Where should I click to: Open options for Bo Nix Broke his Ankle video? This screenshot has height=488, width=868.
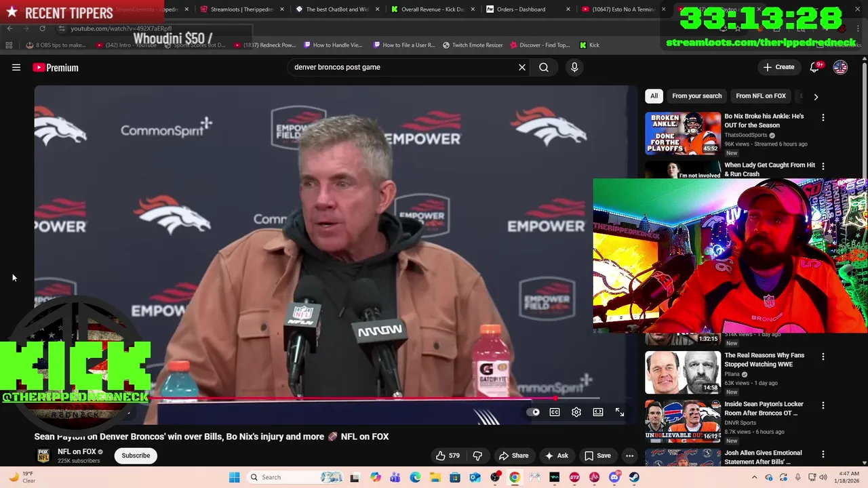click(823, 117)
